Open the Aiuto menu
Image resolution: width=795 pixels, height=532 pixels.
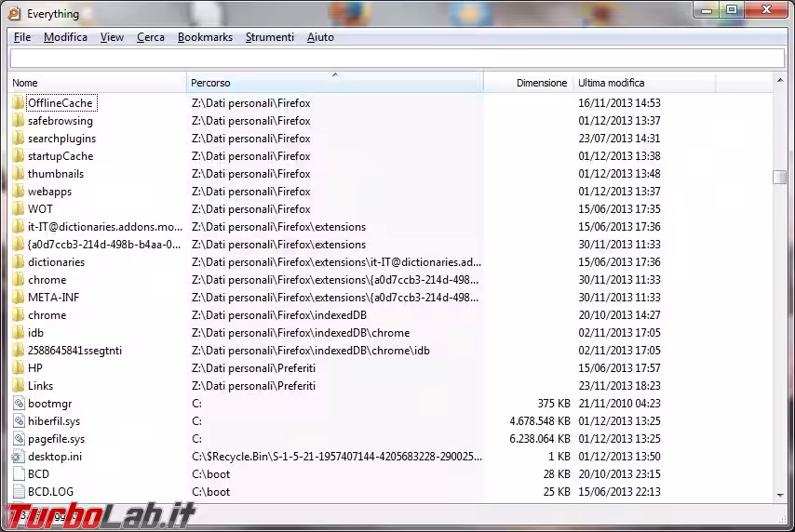[x=320, y=37]
